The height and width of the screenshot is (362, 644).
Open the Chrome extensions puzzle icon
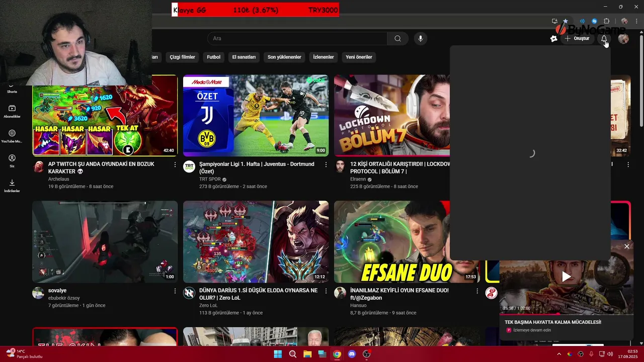pyautogui.click(x=606, y=21)
